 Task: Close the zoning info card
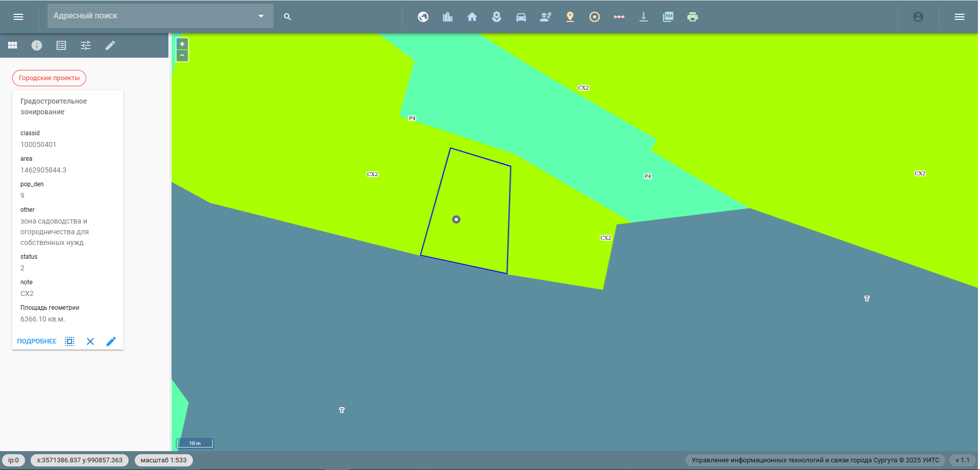(x=90, y=341)
